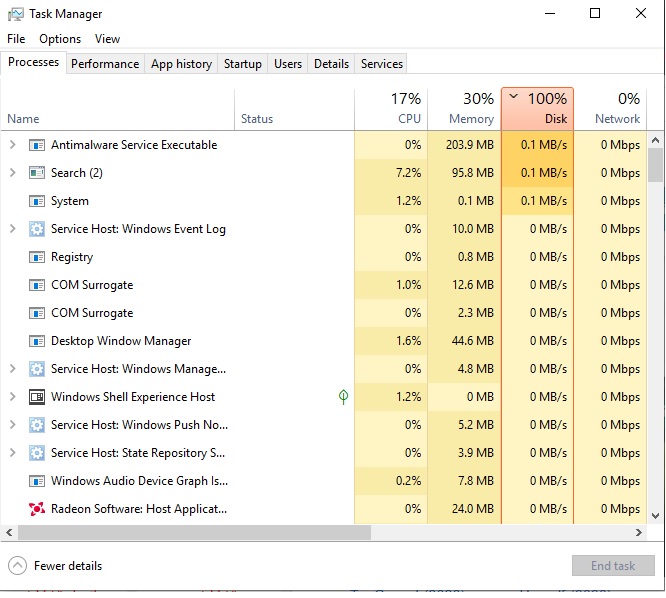Click the vertical scrollbar down arrow
The width and height of the screenshot is (666, 598).
(x=655, y=516)
